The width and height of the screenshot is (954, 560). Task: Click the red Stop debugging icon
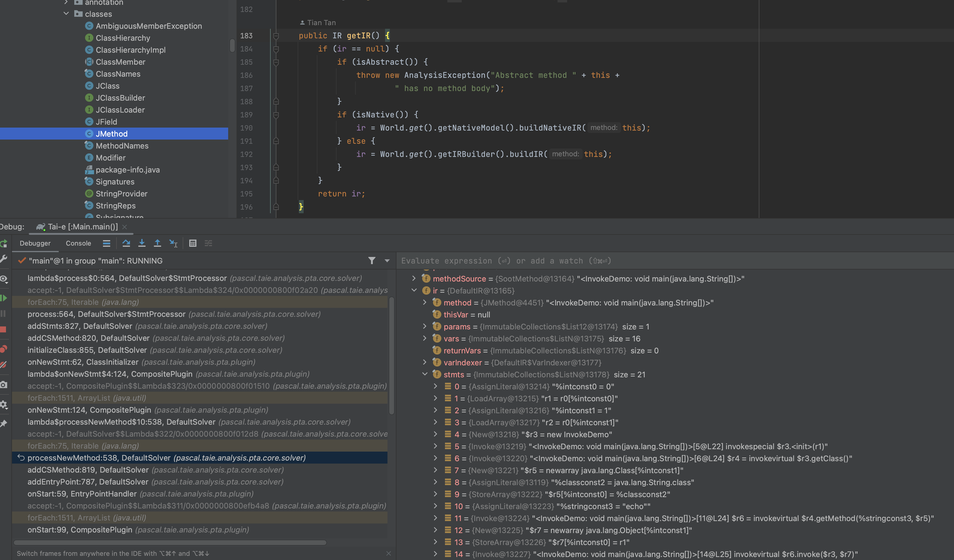(3, 329)
